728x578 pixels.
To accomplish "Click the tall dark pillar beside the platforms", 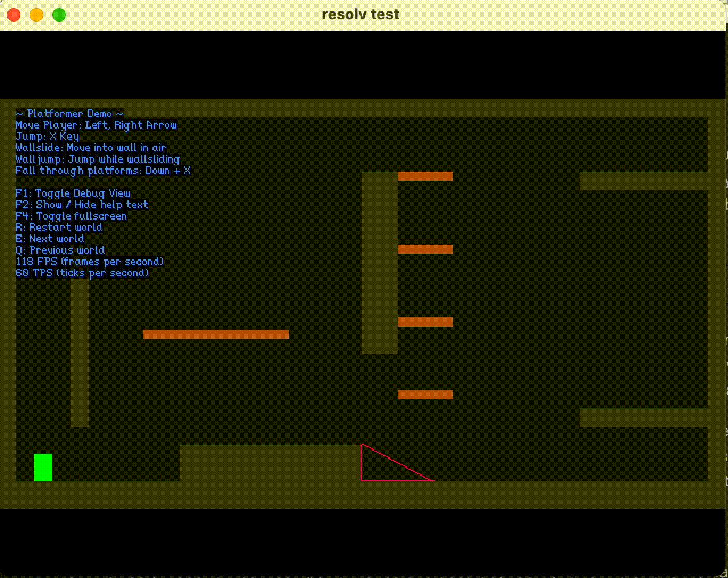I will pos(378,262).
